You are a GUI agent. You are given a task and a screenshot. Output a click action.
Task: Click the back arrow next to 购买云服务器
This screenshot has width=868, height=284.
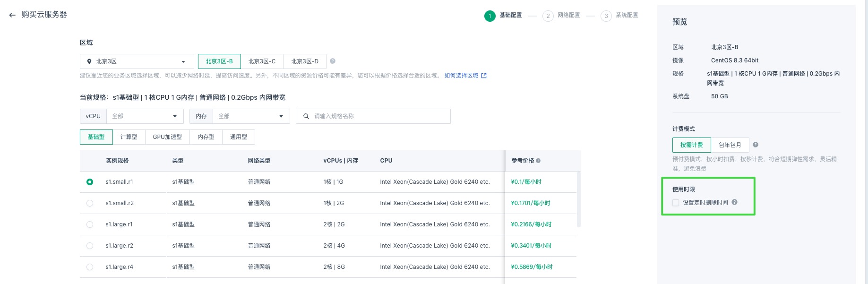click(x=12, y=15)
